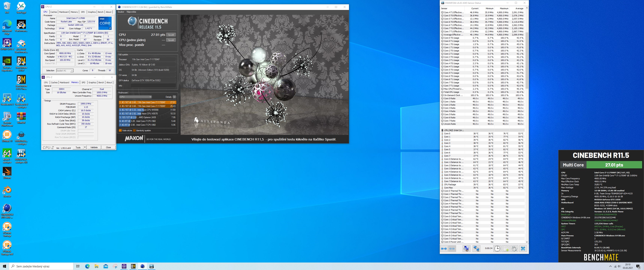Viewport: 644px width, 270px height.
Task: Click CPU Package temperature row in HWiNFO
Action: pyautogui.click(x=482, y=184)
